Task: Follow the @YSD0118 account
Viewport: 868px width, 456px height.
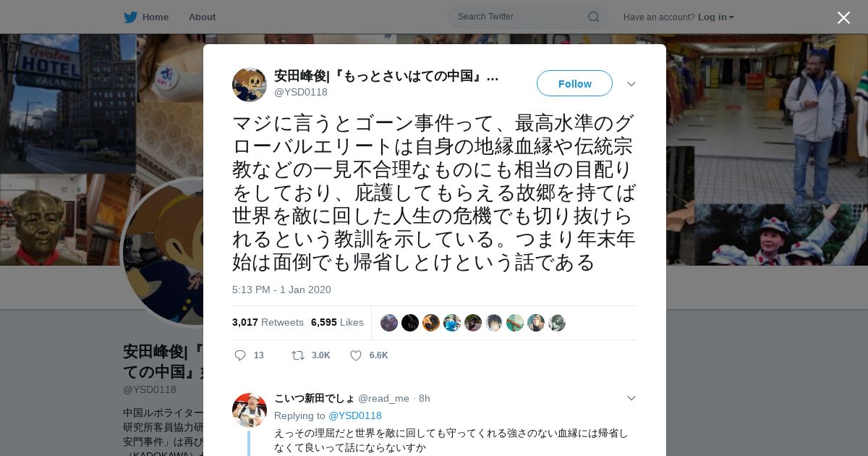Action: pyautogui.click(x=574, y=83)
